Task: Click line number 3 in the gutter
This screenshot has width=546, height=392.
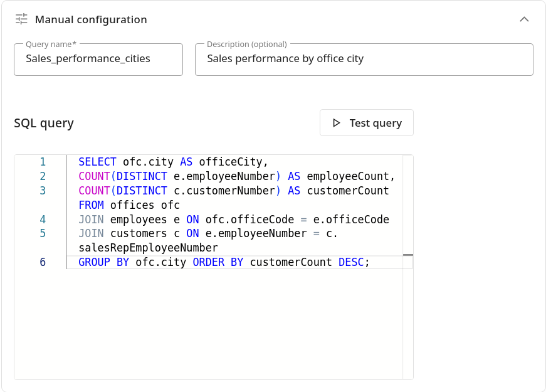Action: click(43, 191)
